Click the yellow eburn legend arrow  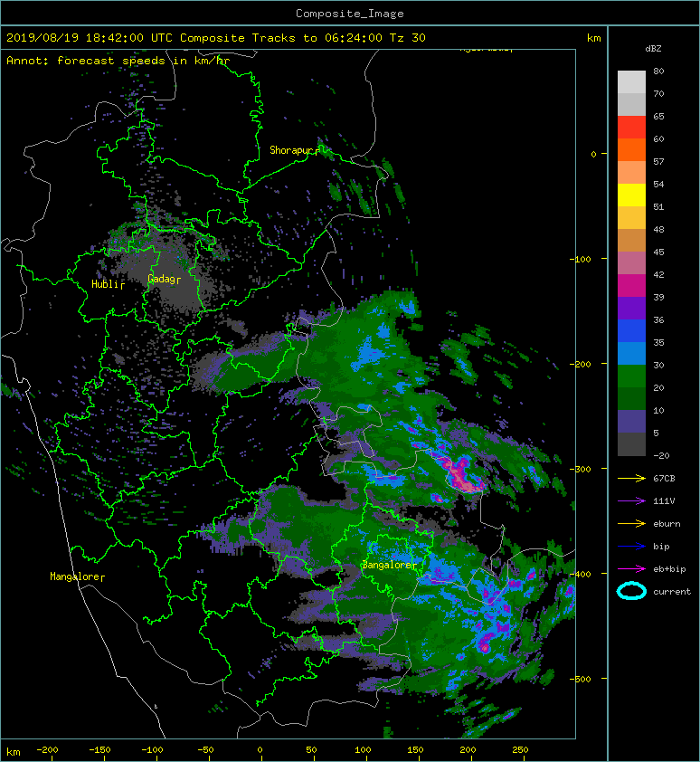click(x=631, y=523)
